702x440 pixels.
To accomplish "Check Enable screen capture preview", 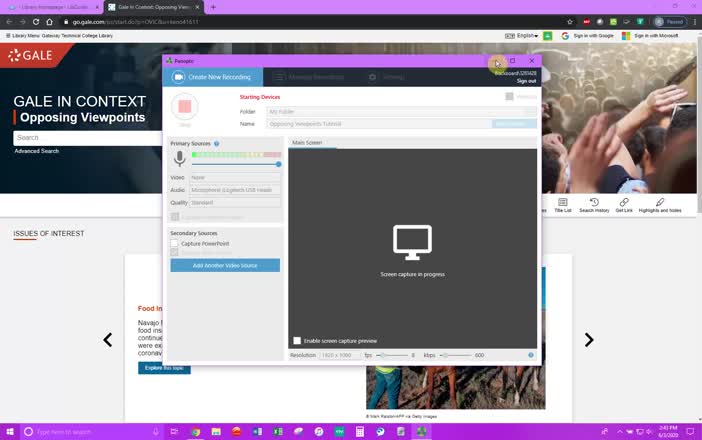I will (297, 341).
